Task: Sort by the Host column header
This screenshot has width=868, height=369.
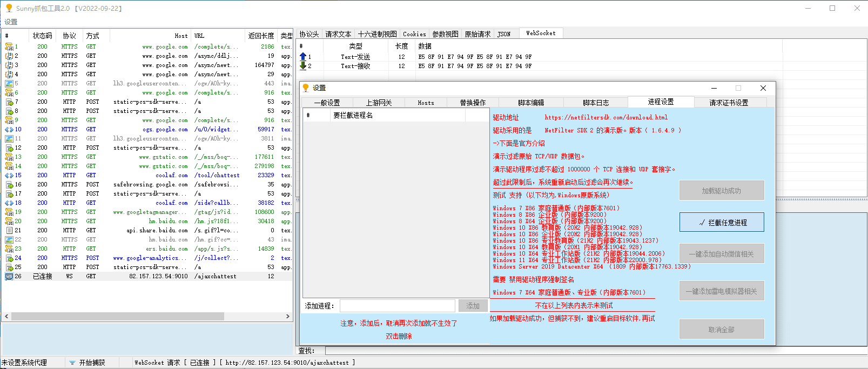Action: (x=151, y=36)
